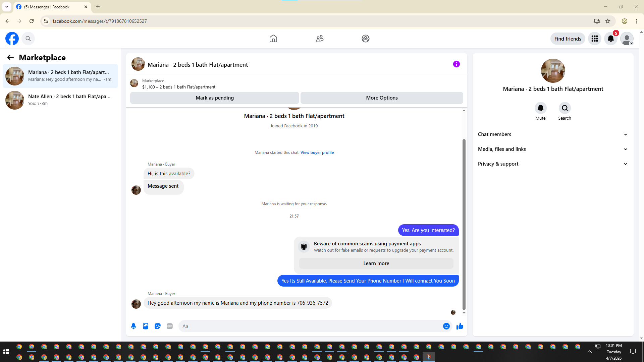
Task: Open profile-circle icon in top navigation
Action: tap(366, 39)
